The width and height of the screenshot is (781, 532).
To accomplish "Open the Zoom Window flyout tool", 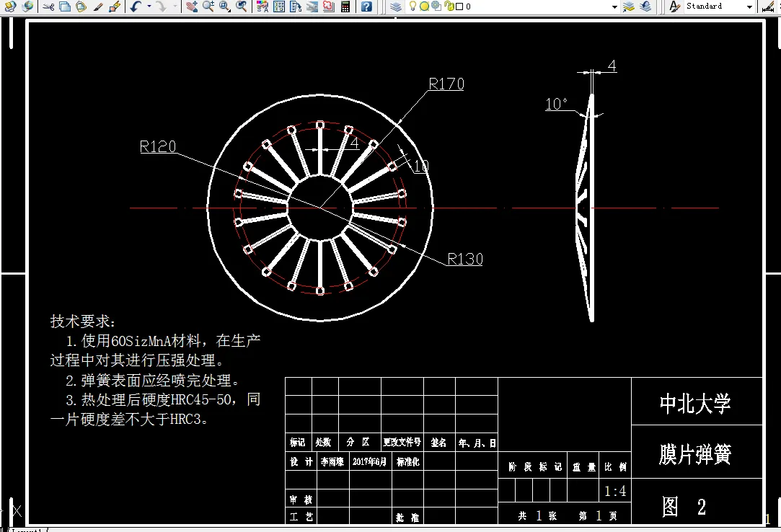I will pos(225,6).
